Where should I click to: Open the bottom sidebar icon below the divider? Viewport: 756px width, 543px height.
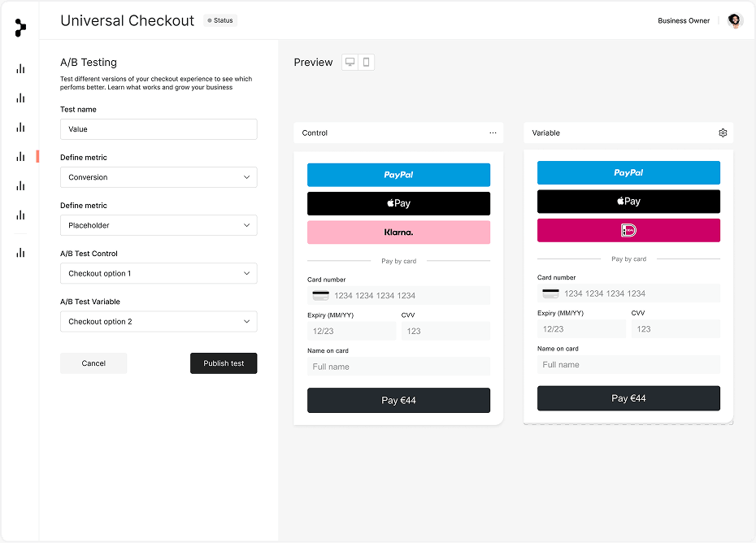pos(20,253)
